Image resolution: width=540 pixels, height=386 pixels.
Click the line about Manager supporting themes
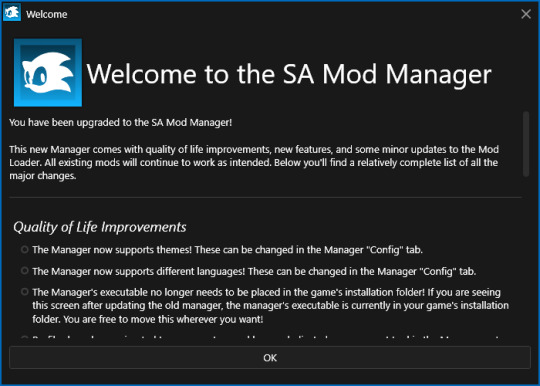pyautogui.click(x=227, y=250)
